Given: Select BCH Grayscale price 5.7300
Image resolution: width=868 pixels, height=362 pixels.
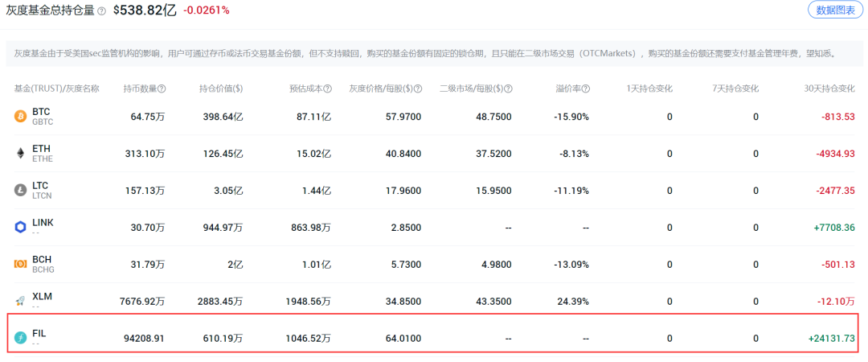Looking at the screenshot, I should tap(405, 265).
